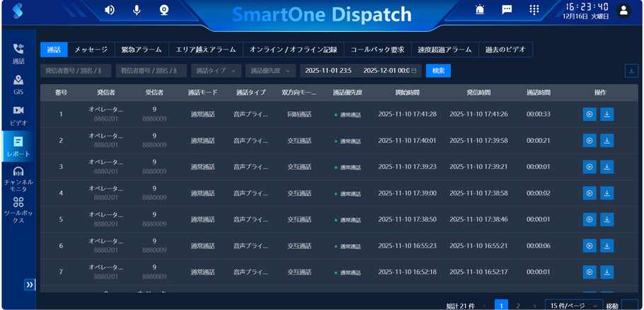Click the SmartOne logo icon
Screen dimensions: 644x310
point(18,11)
